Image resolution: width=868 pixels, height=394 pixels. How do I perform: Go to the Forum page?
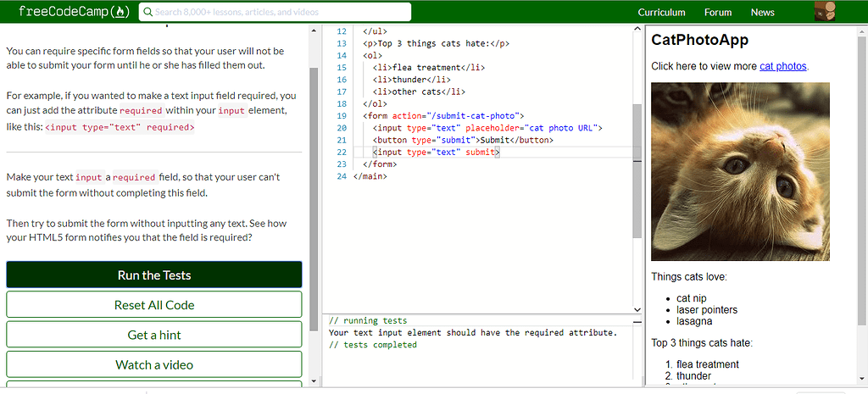718,12
